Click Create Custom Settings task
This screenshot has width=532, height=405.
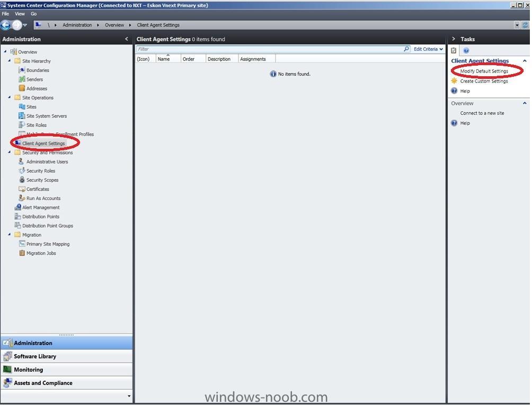484,81
